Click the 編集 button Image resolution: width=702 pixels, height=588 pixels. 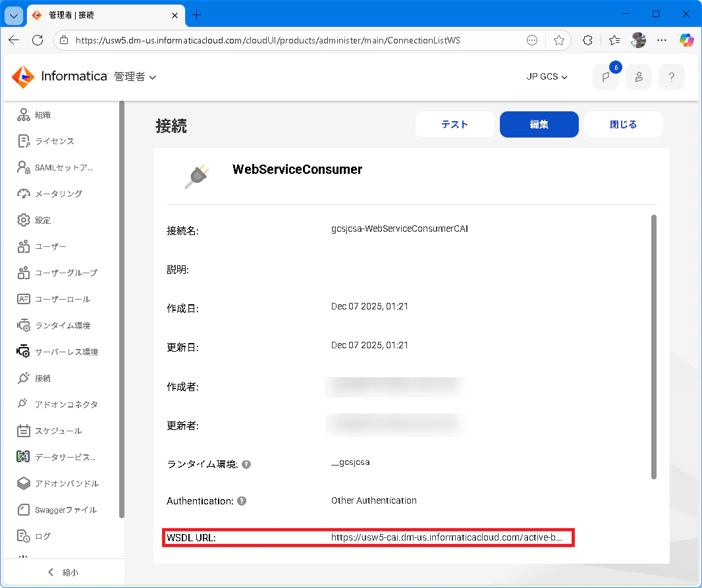click(x=539, y=124)
